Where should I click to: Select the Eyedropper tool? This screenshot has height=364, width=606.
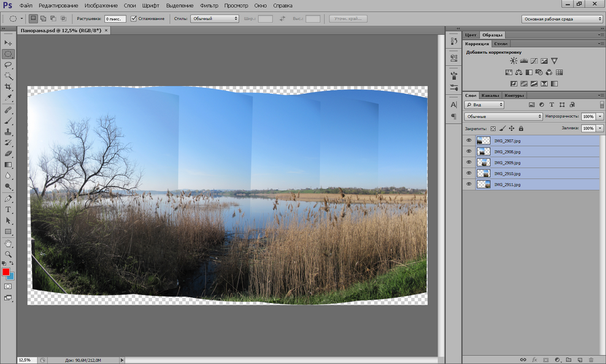coord(8,97)
